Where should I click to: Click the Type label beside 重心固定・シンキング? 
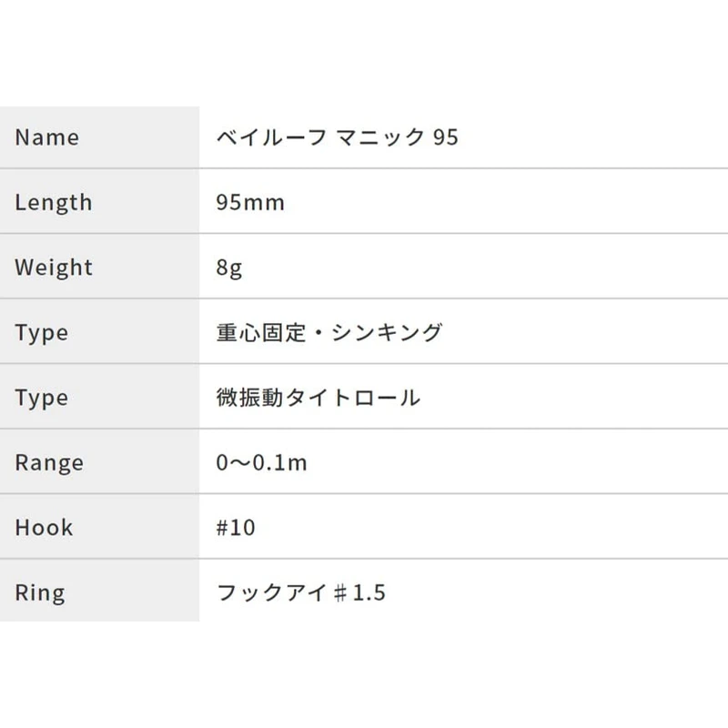[x=42, y=332]
